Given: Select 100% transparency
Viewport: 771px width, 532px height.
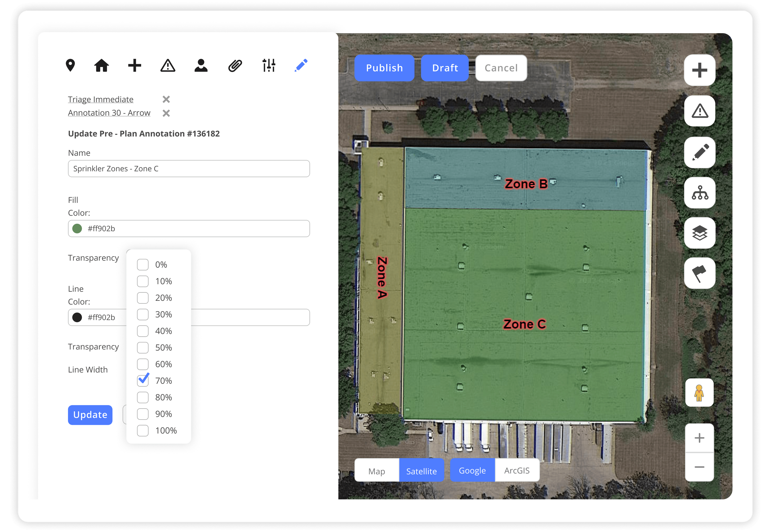Looking at the screenshot, I should pos(143,430).
